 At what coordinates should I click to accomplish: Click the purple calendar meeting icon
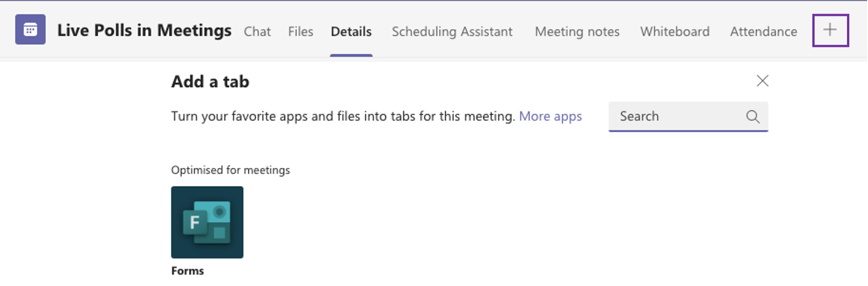coord(30,30)
